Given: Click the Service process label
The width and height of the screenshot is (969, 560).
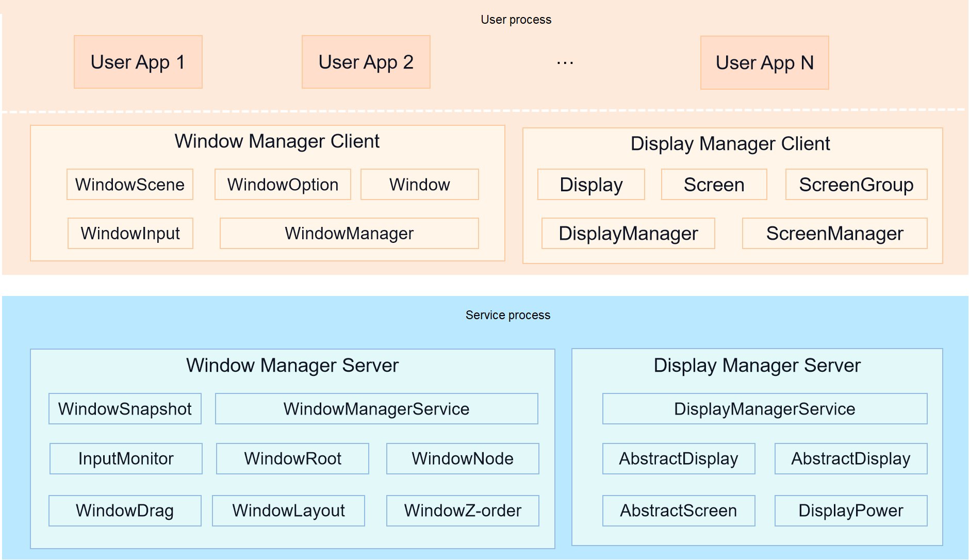Looking at the screenshot, I should [508, 315].
